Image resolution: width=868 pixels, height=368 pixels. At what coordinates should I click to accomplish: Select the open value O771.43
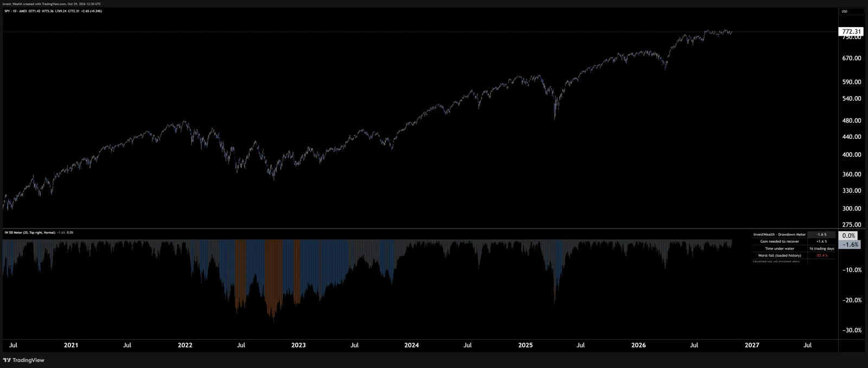coord(34,11)
